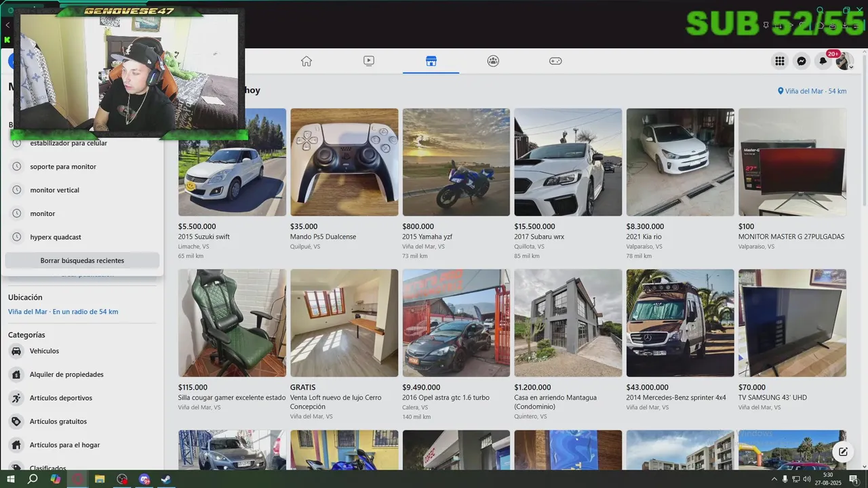Open Windows taskbar search
The image size is (868, 488).
click(x=33, y=479)
